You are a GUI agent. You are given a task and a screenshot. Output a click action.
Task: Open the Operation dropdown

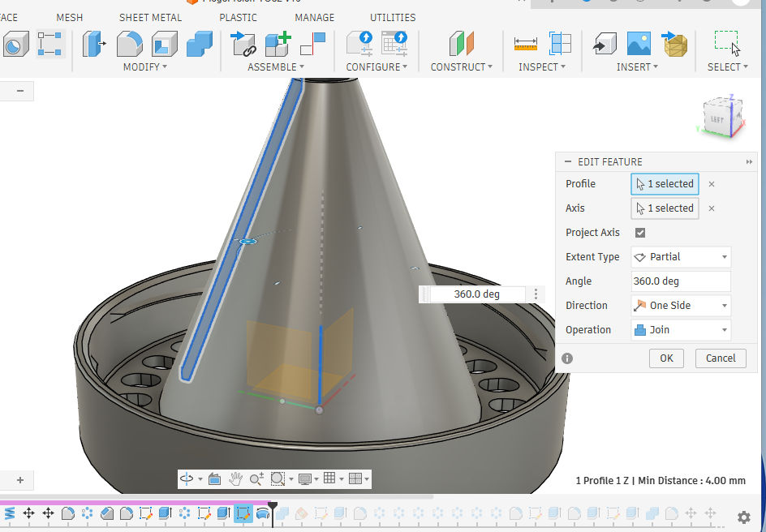pyautogui.click(x=680, y=330)
